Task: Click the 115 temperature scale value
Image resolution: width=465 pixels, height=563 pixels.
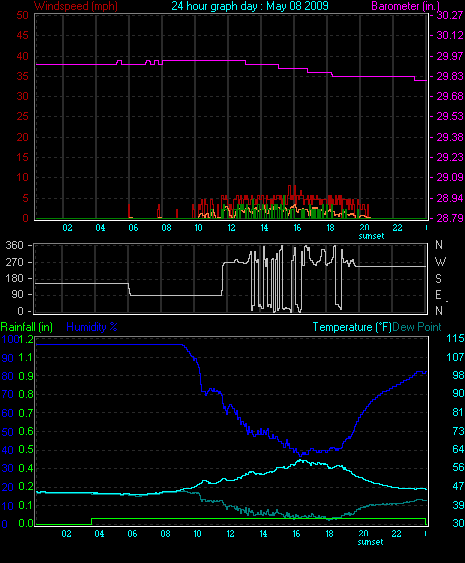Action: click(x=455, y=338)
